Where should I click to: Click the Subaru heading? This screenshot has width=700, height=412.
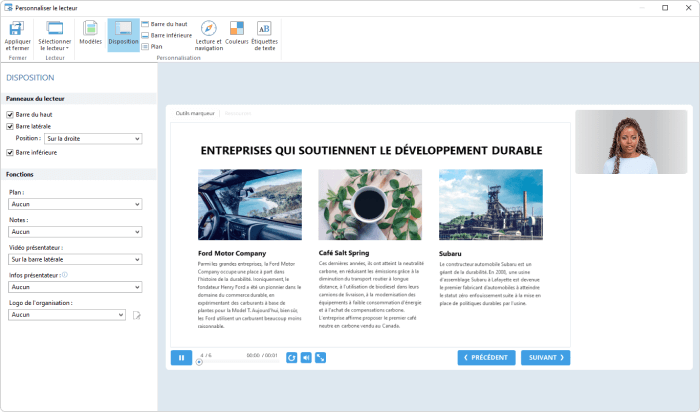[x=450, y=254]
